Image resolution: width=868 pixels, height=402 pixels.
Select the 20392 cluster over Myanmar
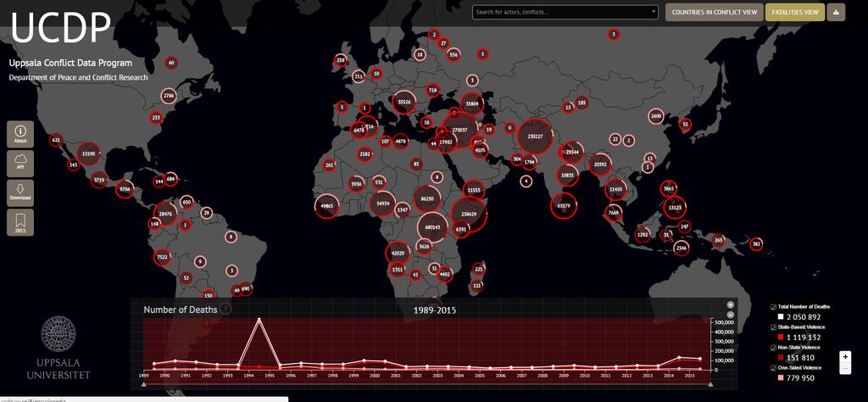(600, 165)
